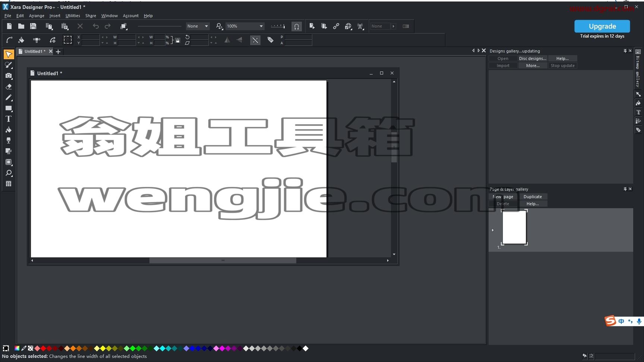Click Sogou input method 中 indicator

pos(621,321)
